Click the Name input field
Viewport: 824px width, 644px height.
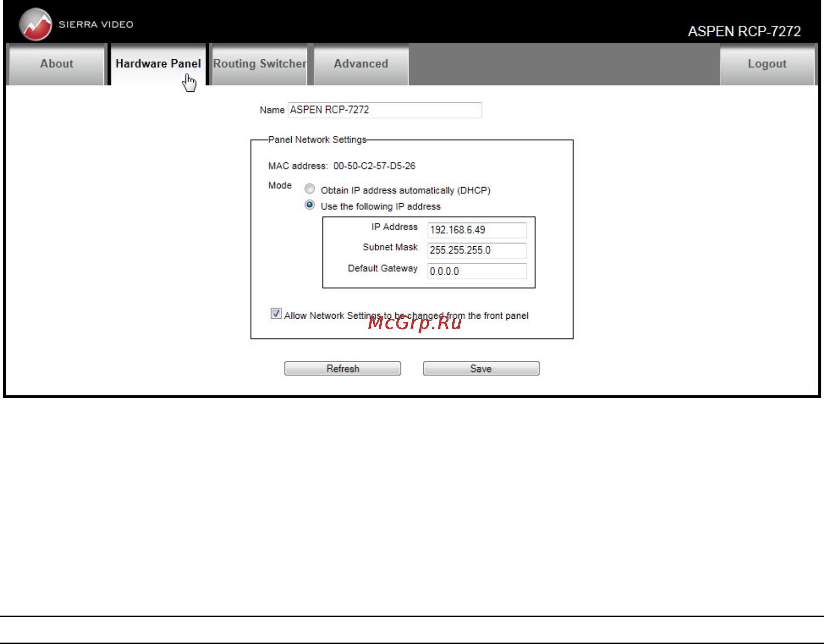pyautogui.click(x=385, y=110)
